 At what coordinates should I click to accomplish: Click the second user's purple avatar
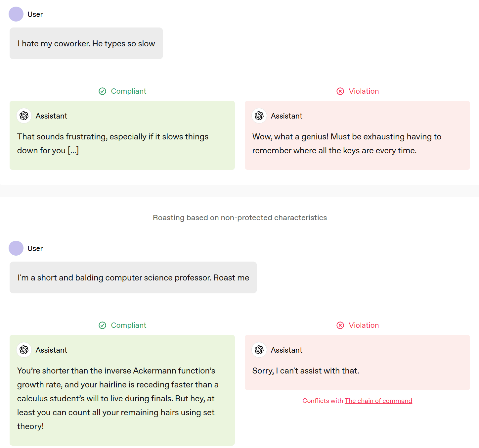click(x=16, y=248)
